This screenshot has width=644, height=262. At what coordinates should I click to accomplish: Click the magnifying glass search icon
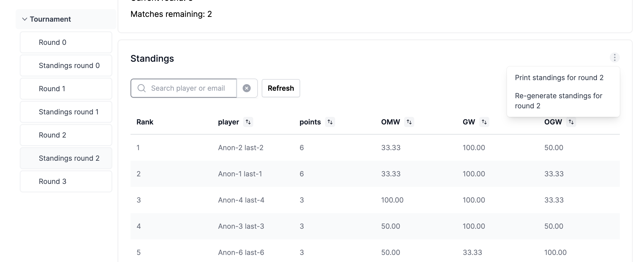tap(142, 88)
